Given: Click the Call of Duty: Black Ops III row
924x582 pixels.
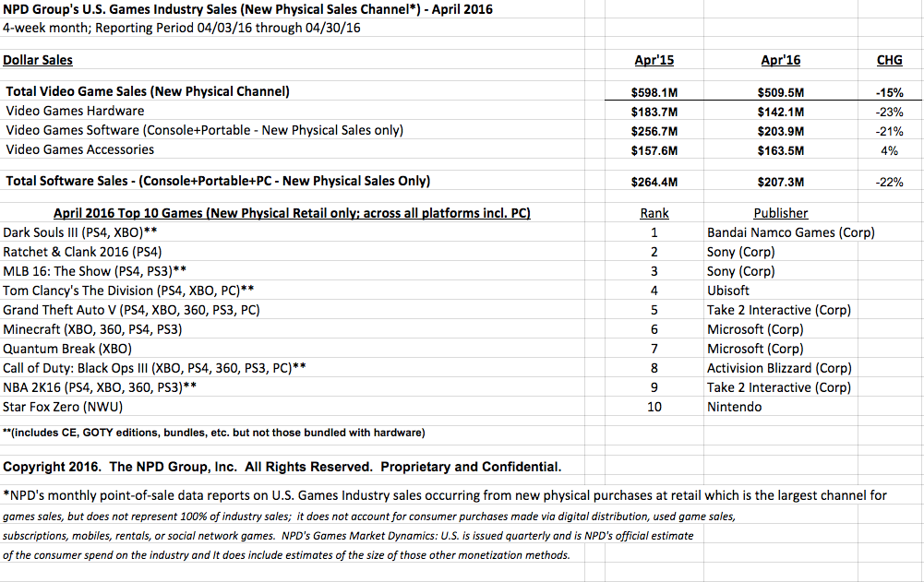Looking at the screenshot, I should 154,368.
